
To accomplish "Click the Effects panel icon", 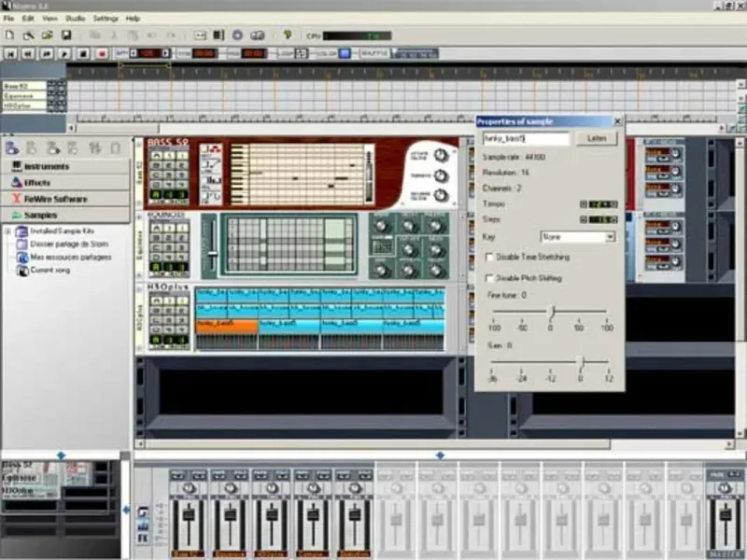I will click(x=16, y=183).
